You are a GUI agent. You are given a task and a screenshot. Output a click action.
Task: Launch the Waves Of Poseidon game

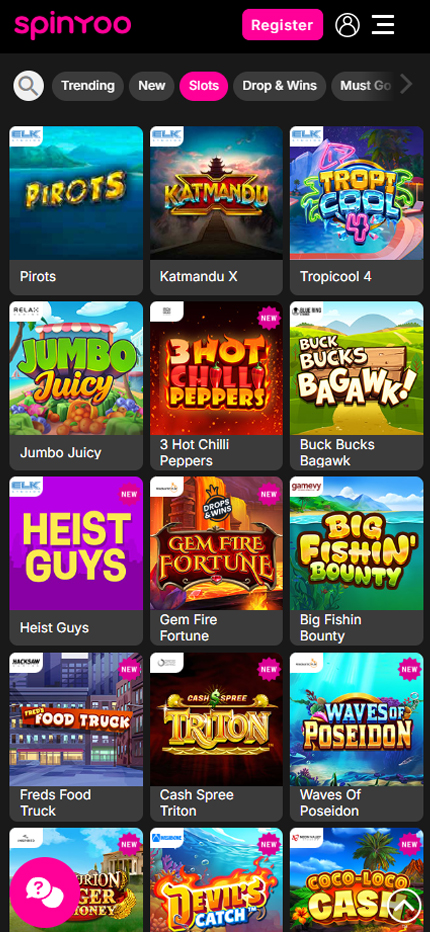pos(356,736)
